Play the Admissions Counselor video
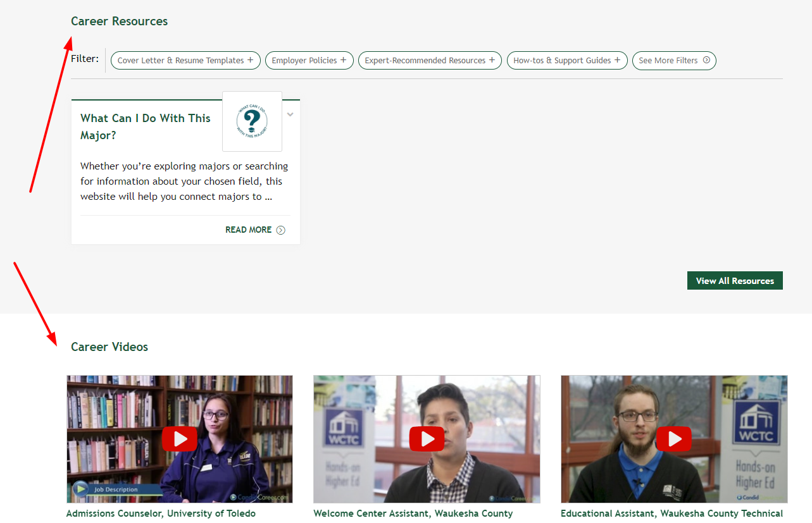 180,439
